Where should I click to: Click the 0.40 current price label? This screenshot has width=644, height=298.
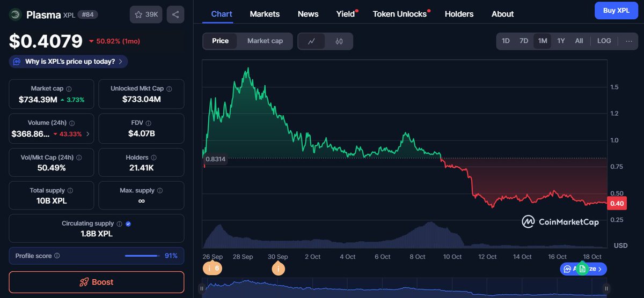pos(617,203)
